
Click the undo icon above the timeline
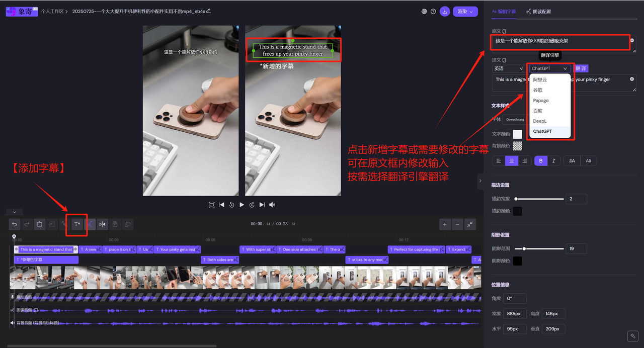click(x=15, y=224)
